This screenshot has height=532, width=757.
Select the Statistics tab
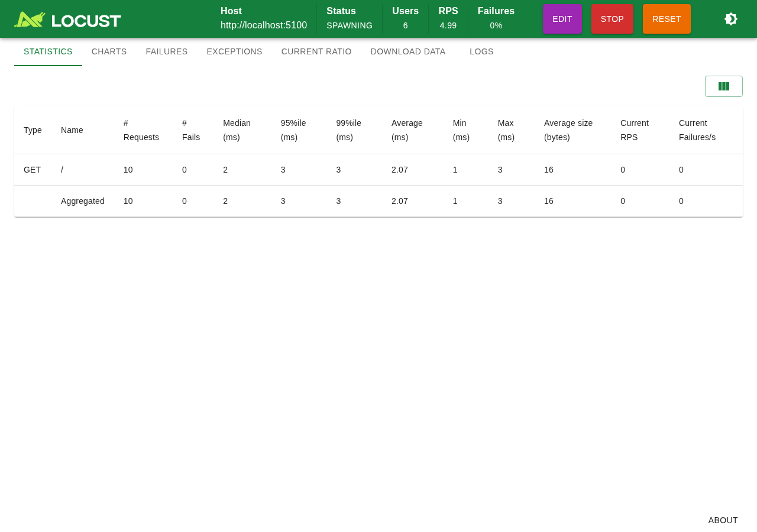coord(48,51)
